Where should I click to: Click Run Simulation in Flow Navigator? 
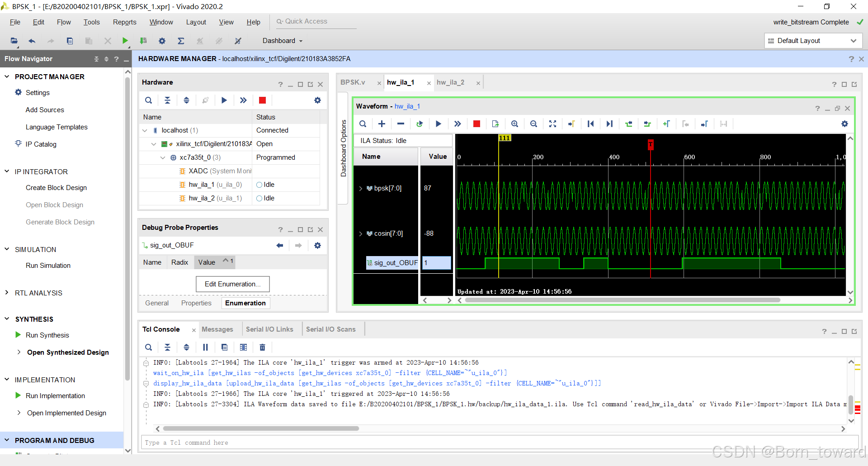(x=48, y=266)
